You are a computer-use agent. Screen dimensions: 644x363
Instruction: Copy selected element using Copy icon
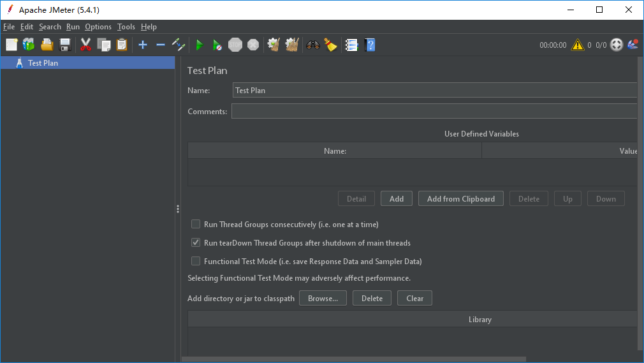click(104, 45)
